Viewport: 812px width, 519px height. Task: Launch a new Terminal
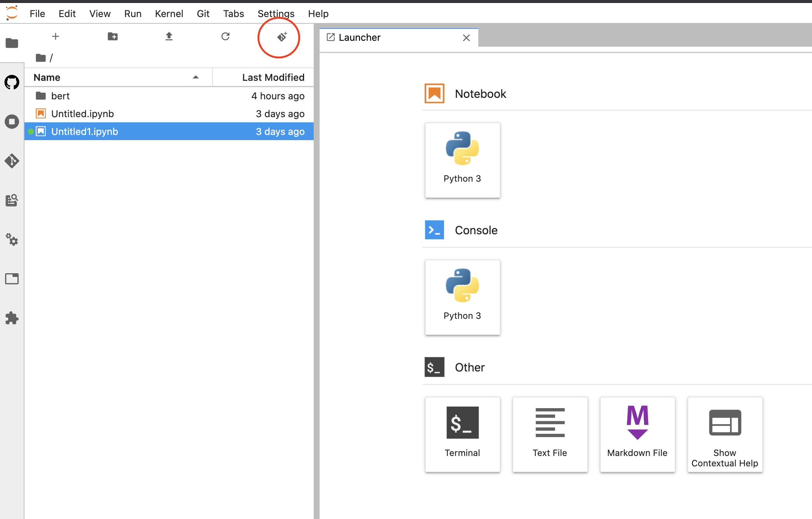[462, 434]
